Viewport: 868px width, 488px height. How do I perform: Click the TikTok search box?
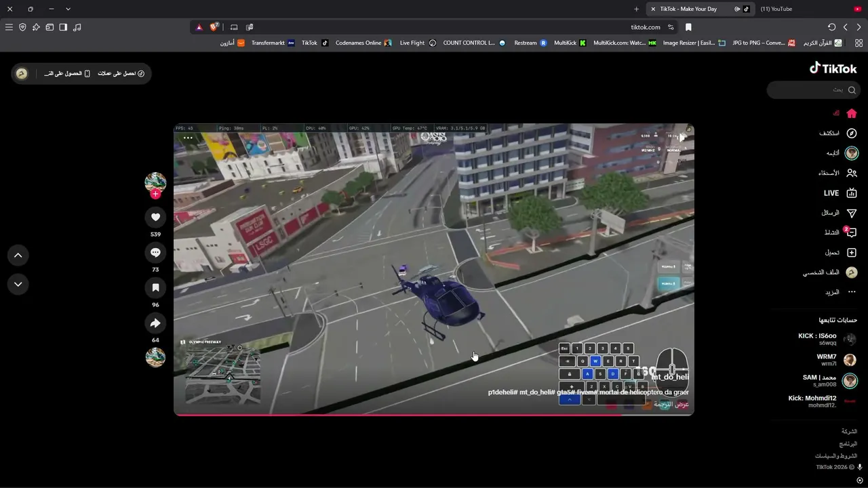[814, 89]
